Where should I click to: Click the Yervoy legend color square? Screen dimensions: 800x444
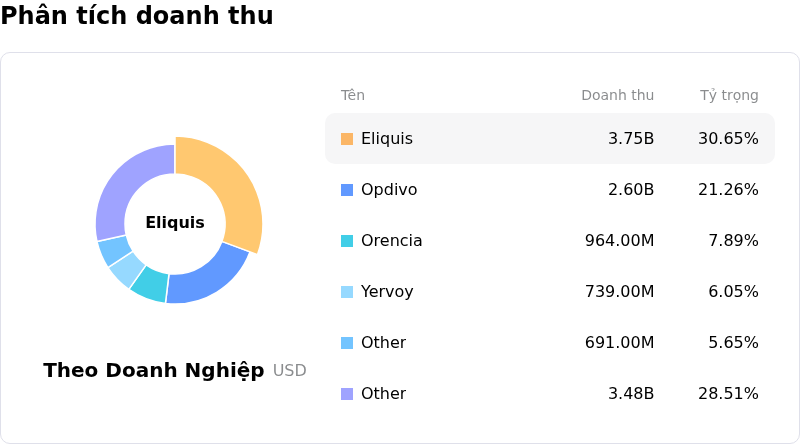point(347,292)
